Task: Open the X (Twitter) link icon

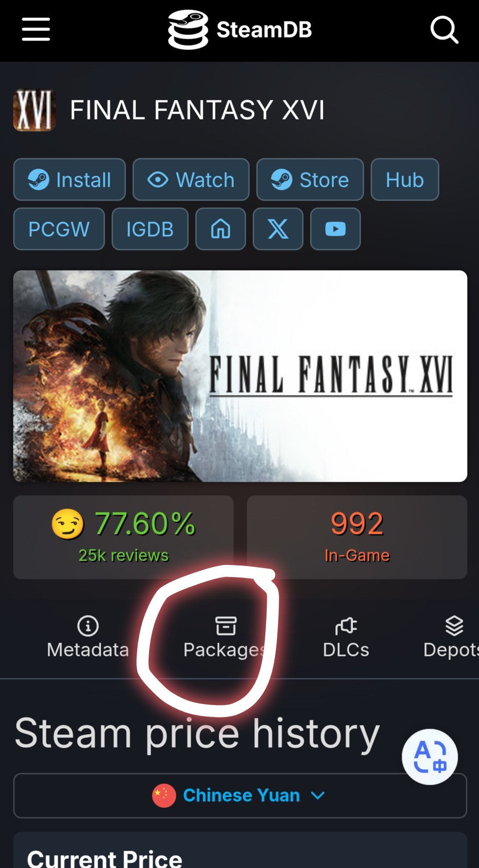Action: coord(278,229)
